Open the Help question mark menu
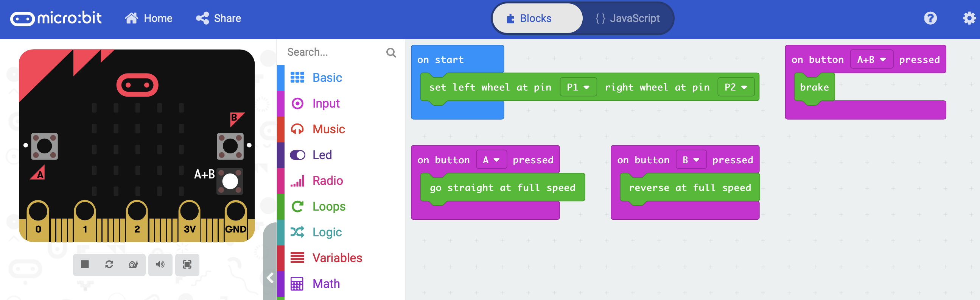 [930, 18]
